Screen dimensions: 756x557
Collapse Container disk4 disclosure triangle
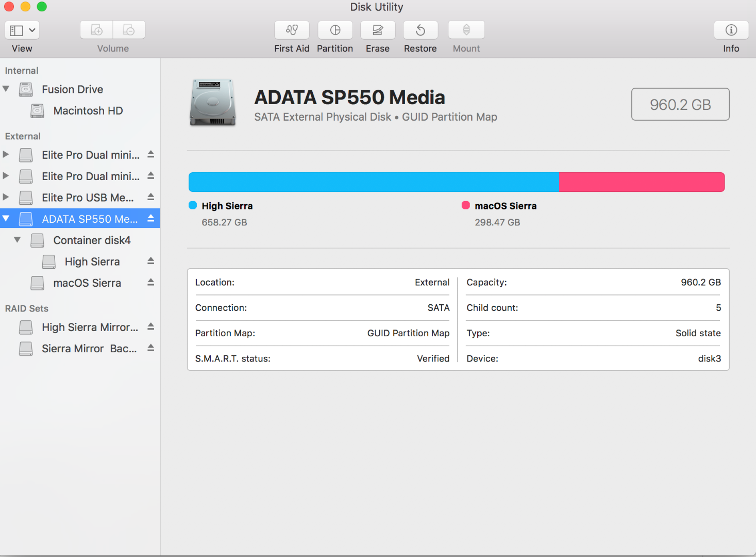[18, 240]
